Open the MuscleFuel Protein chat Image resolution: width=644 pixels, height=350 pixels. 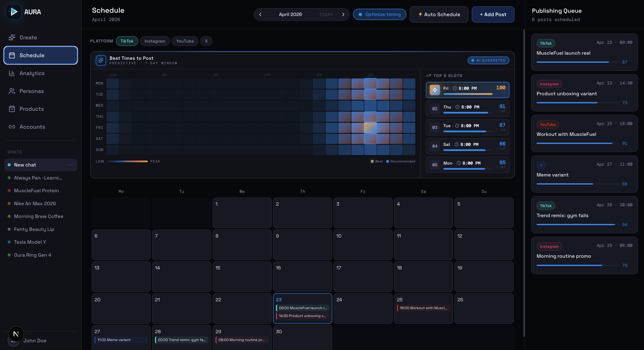36,191
